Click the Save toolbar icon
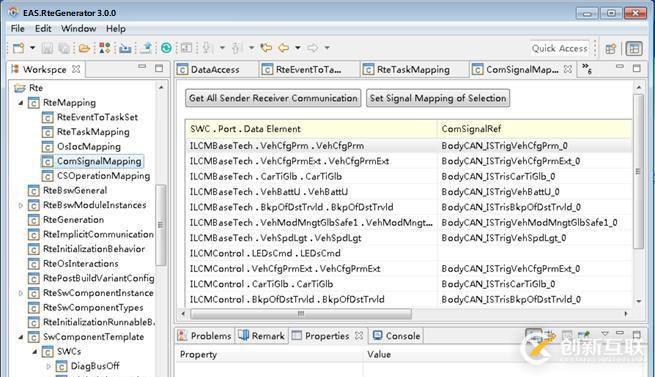655x377 pixels. click(47, 48)
